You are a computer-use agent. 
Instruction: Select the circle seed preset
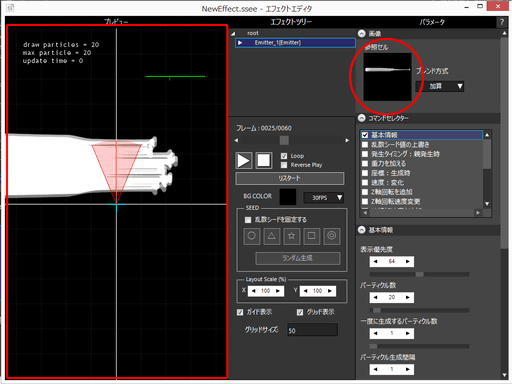(x=252, y=236)
